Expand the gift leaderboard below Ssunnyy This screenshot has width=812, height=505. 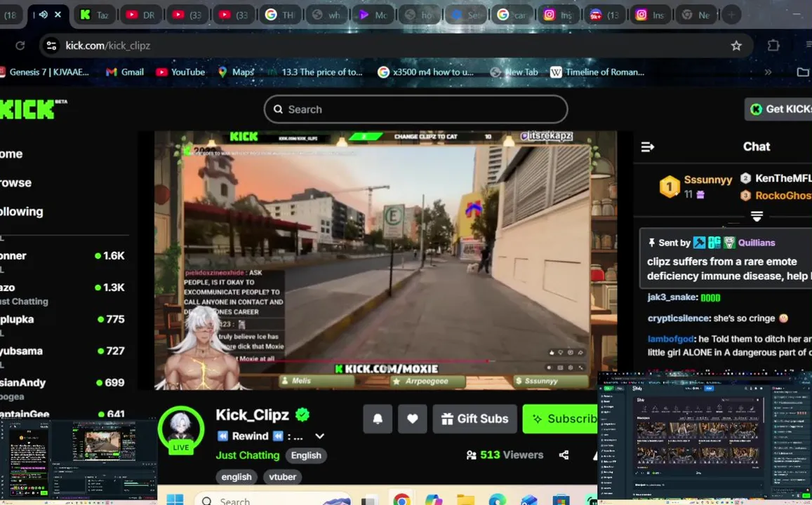[757, 216]
